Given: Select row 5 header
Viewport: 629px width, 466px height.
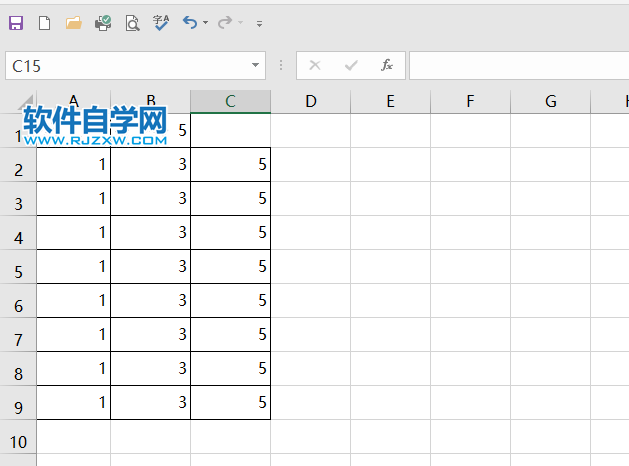Looking at the screenshot, I should click(x=18, y=267).
